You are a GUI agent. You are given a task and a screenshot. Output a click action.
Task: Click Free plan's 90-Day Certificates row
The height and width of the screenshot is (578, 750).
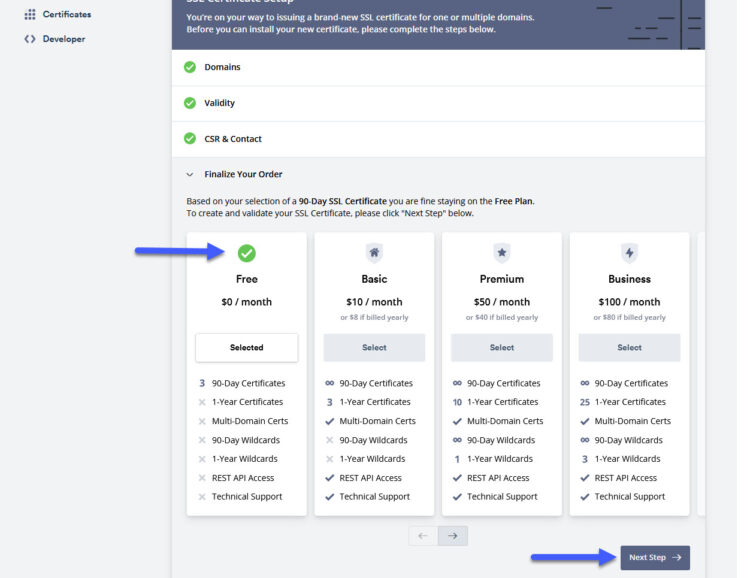242,383
